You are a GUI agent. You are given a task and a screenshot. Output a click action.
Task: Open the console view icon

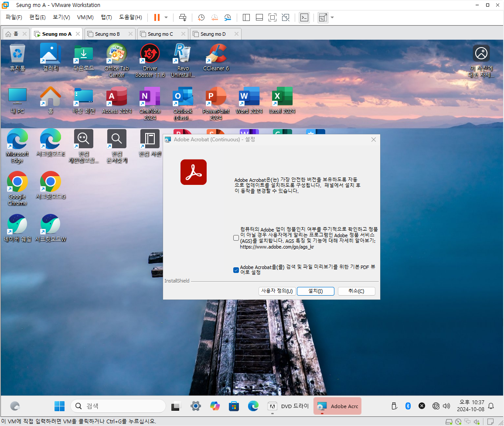click(x=304, y=17)
